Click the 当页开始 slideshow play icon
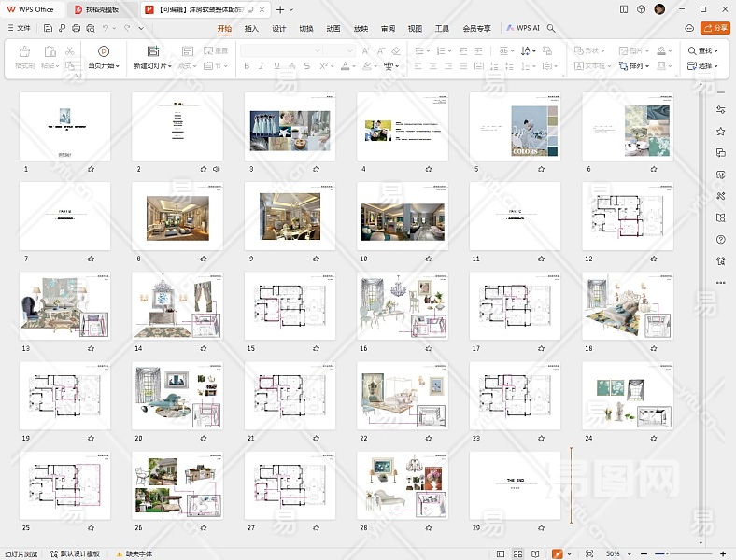This screenshot has width=736, height=560. (103, 50)
